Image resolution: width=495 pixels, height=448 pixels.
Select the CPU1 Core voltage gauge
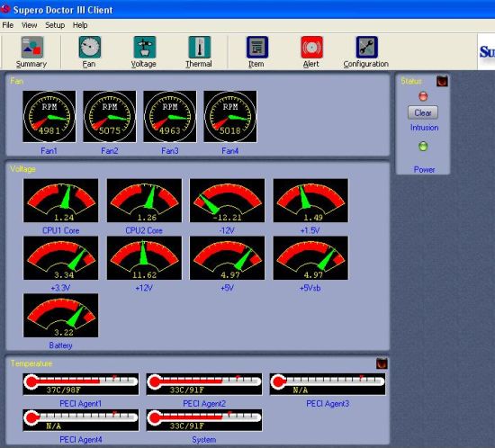tap(61, 201)
